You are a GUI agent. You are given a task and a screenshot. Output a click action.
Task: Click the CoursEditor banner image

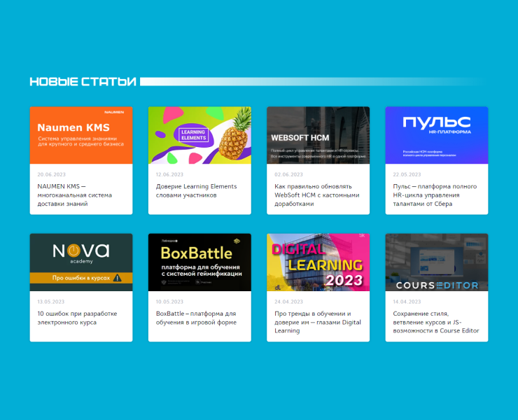(x=436, y=262)
